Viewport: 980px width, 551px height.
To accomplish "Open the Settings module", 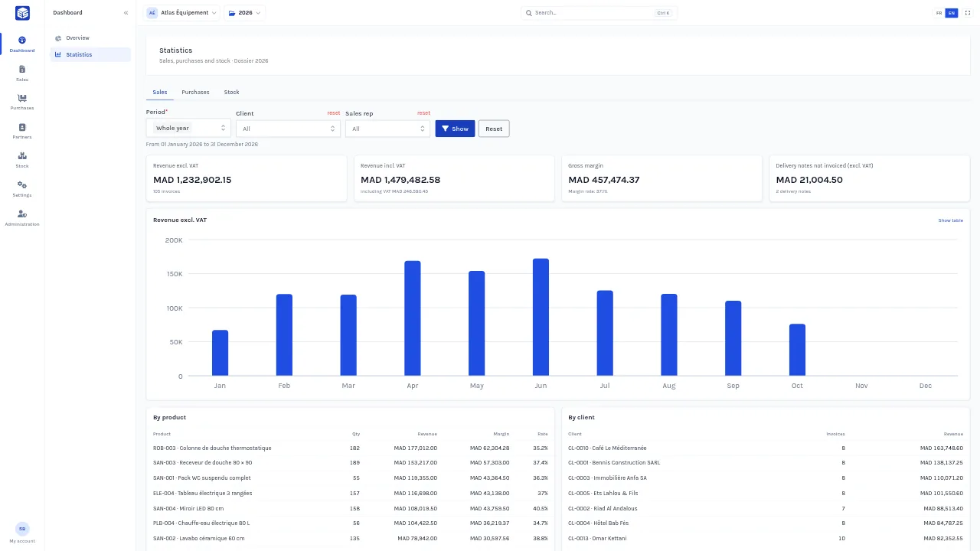I will tap(22, 189).
